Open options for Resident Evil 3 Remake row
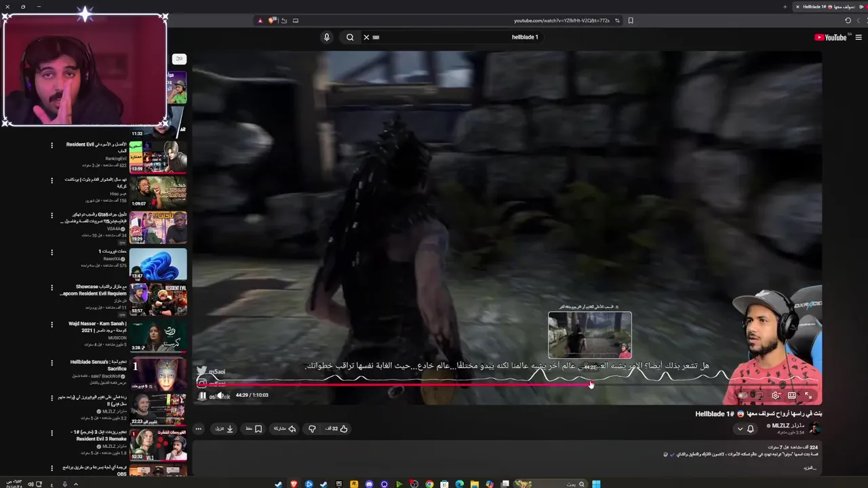Screen dimensions: 868x488 pyautogui.click(x=52, y=432)
